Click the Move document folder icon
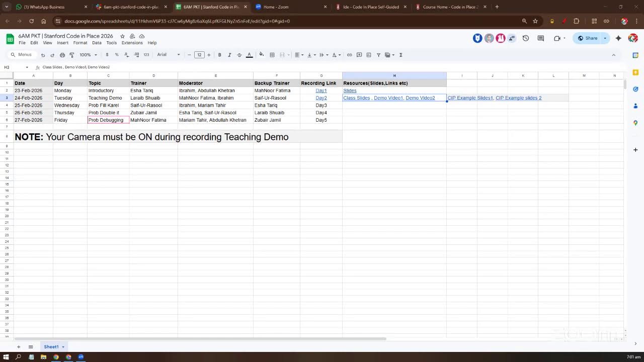This screenshot has height=362, width=644. (132, 36)
